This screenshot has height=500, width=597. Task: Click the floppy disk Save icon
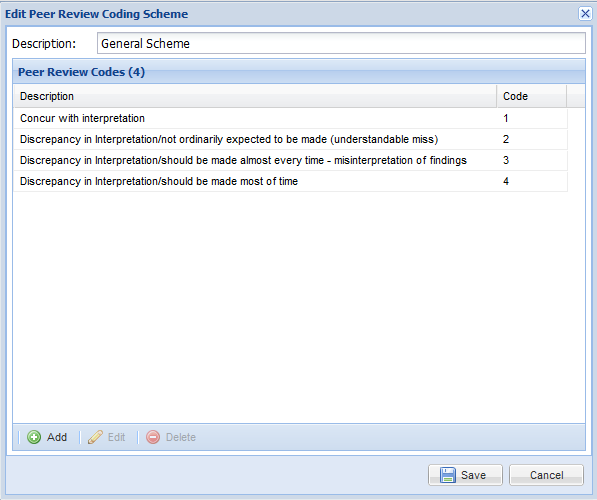448,475
